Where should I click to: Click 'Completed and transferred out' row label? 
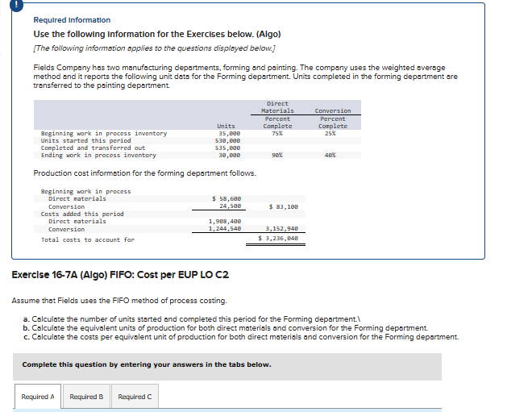coord(93,148)
